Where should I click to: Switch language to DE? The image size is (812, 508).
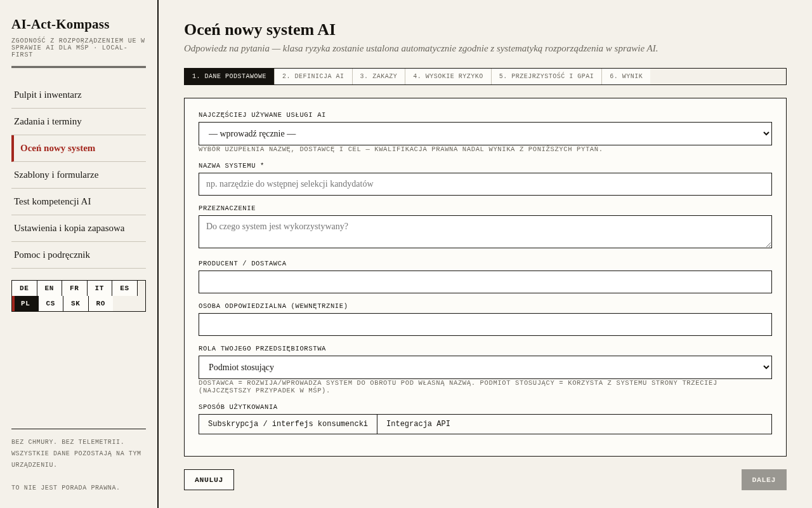coord(24,288)
